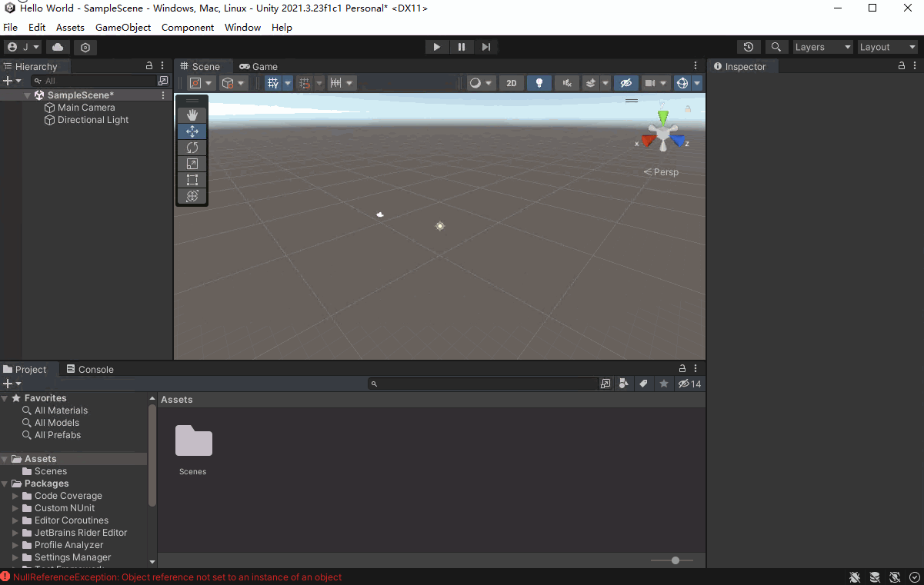
Task: Expand the Code Coverage package folder
Action: [x=15, y=496]
